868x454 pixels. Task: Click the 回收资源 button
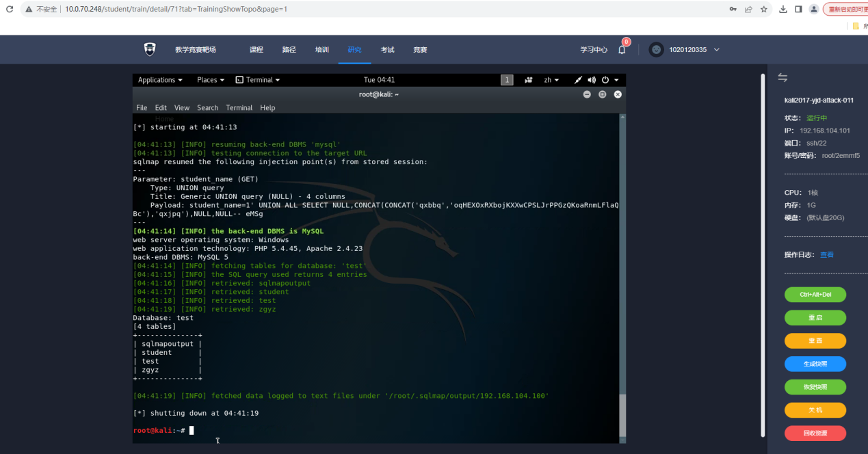tap(815, 433)
